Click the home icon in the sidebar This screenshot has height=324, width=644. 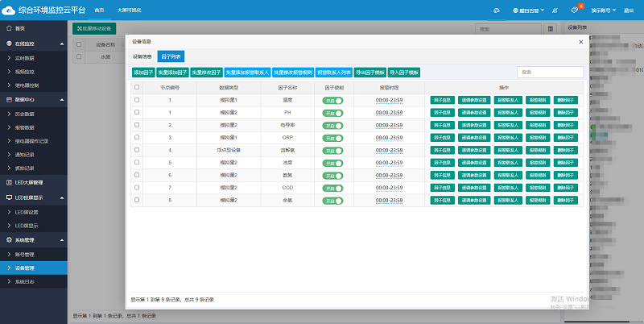tap(9, 27)
